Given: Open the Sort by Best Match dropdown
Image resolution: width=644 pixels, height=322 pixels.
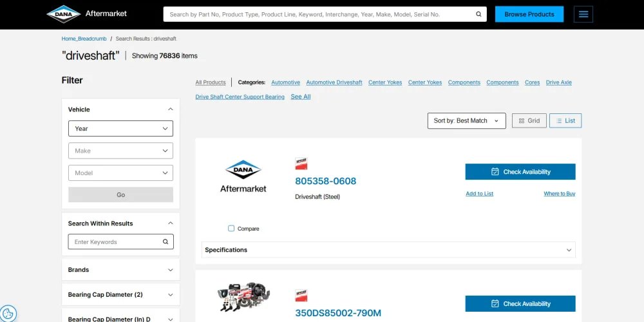Looking at the screenshot, I should 466,121.
